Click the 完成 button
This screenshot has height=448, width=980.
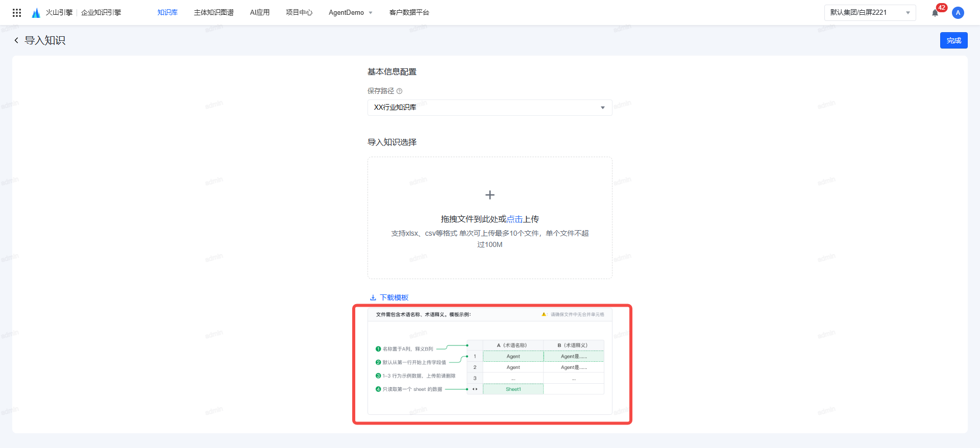click(953, 40)
